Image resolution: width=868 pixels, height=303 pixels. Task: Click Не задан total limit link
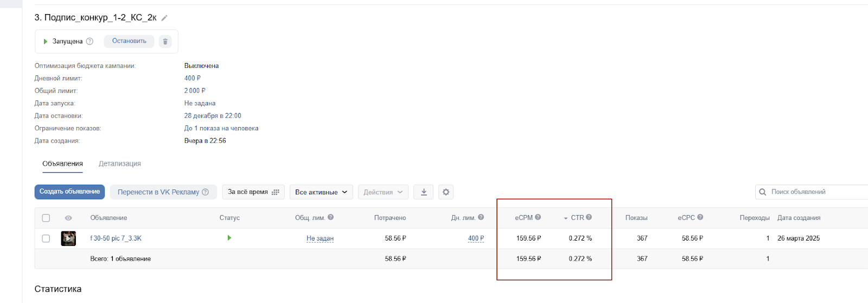coord(320,238)
